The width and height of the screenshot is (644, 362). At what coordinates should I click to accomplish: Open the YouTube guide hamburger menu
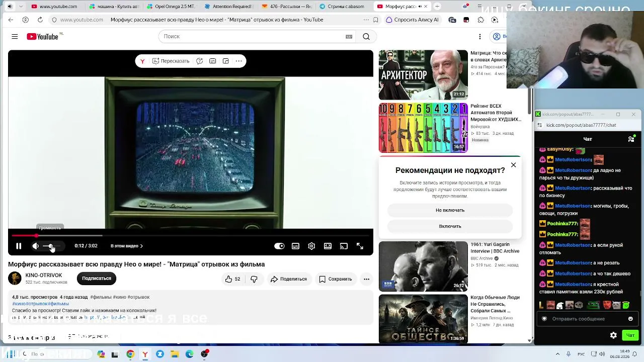pyautogui.click(x=15, y=36)
